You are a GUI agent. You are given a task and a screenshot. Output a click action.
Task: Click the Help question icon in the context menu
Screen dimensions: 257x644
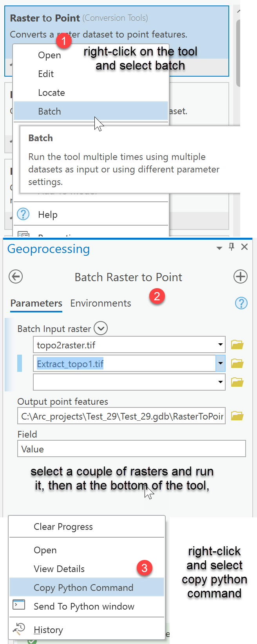[23, 214]
